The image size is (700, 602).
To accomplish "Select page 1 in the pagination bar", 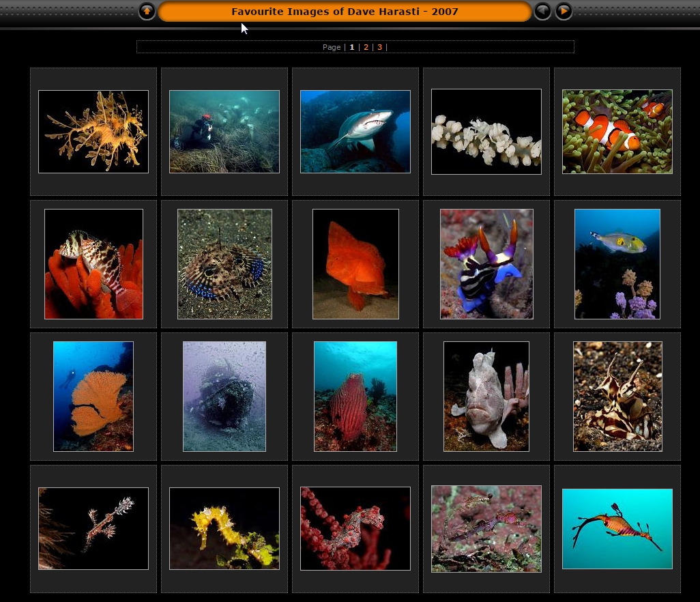I will (x=352, y=47).
